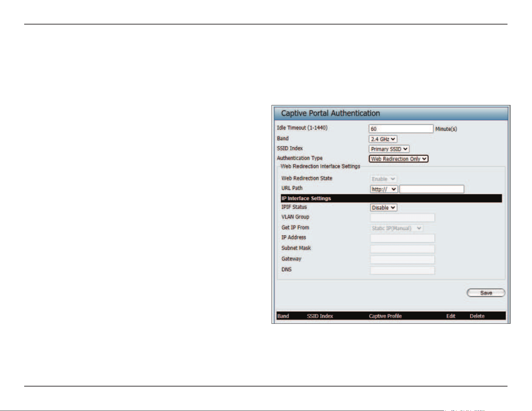Image resolution: width=532 pixels, height=411 pixels.
Task: Click the Gateway input field
Action: 402,260
